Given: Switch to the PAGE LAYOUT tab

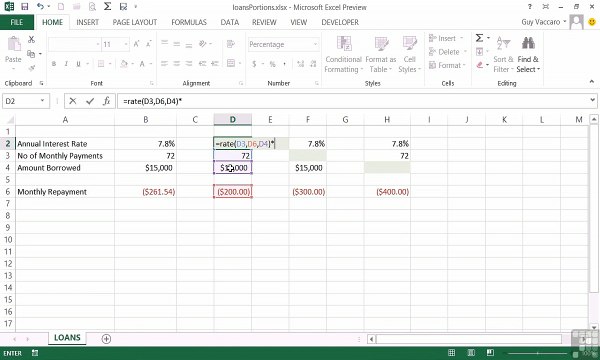Looking at the screenshot, I should coord(135,22).
